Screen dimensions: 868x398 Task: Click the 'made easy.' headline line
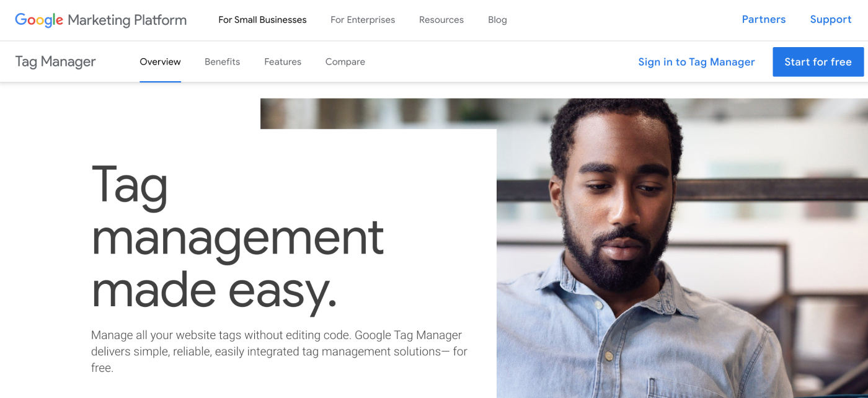click(x=214, y=290)
